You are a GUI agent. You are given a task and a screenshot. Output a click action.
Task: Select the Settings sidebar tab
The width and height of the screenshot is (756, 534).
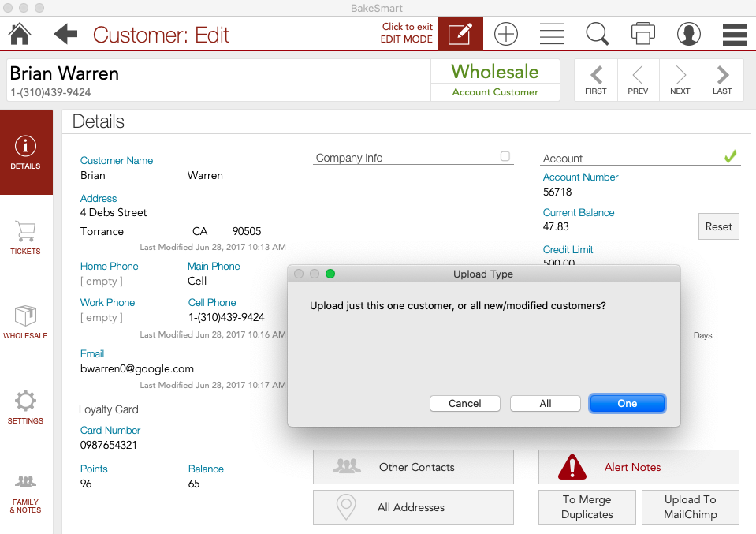pos(25,407)
